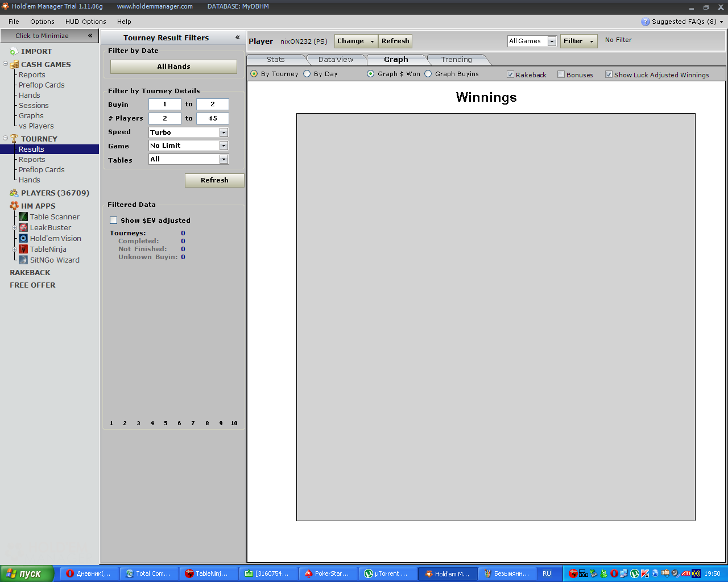Click the TableNinja app icon
Image resolution: width=728 pixels, height=582 pixels.
pyautogui.click(x=23, y=249)
